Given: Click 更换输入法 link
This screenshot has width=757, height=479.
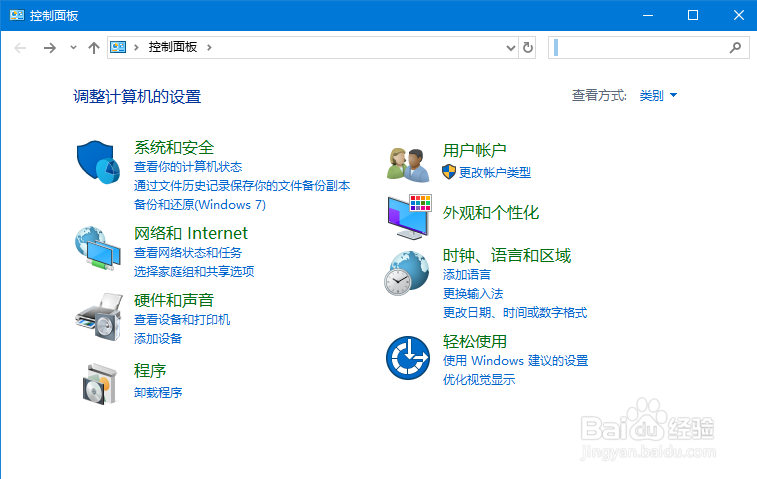Looking at the screenshot, I should click(x=473, y=294).
